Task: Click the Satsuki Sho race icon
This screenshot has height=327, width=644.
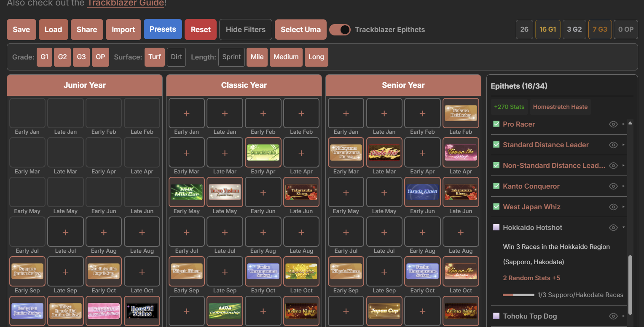Action: pyautogui.click(x=263, y=152)
